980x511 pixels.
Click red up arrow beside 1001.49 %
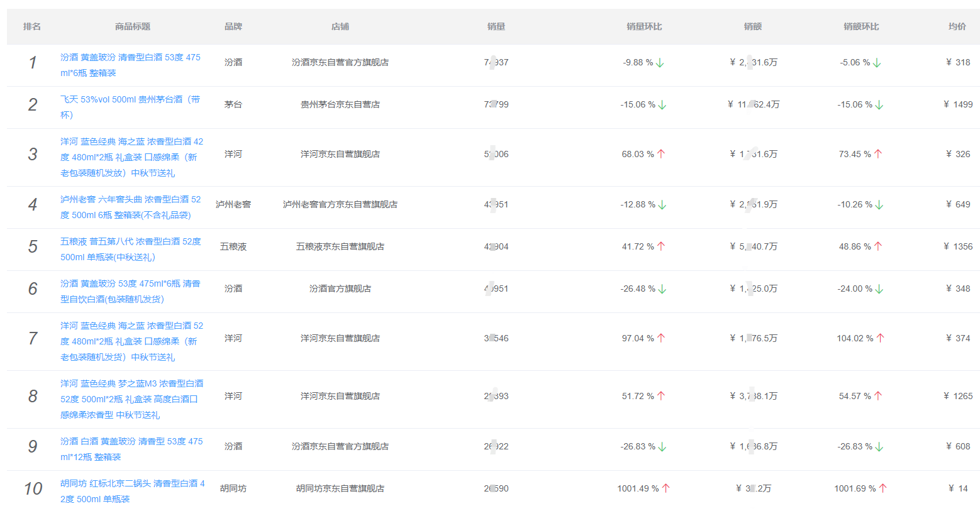coord(666,488)
